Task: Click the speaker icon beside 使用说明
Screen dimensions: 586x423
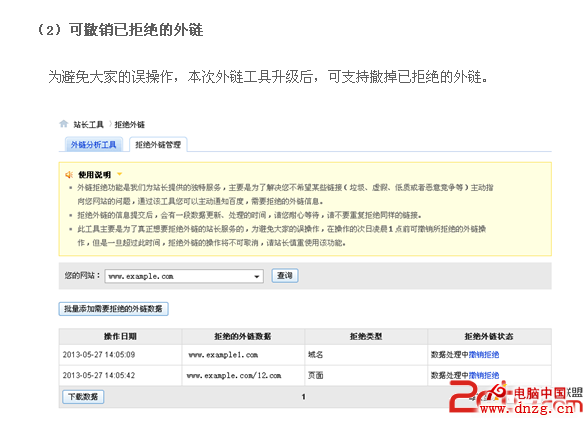Action: click(69, 175)
